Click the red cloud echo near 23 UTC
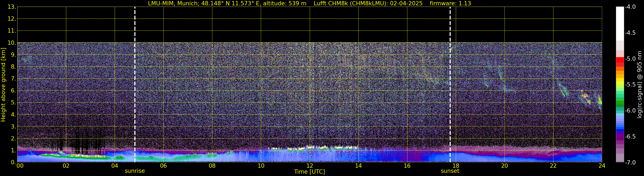This screenshot has height=176, width=644. 585,96
